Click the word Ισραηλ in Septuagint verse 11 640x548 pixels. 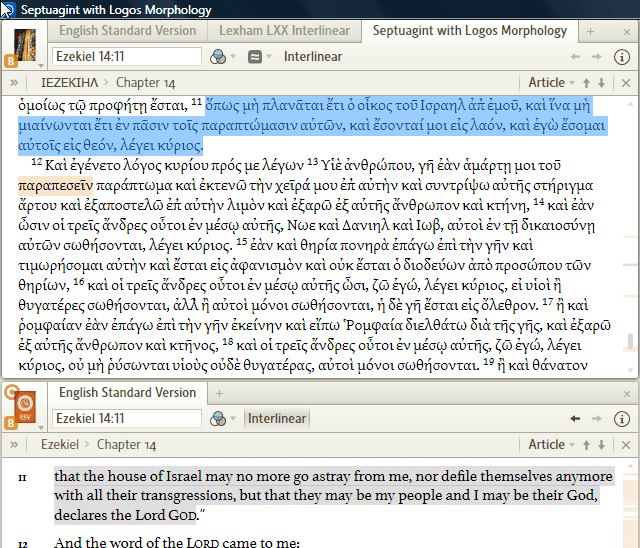(x=442, y=106)
